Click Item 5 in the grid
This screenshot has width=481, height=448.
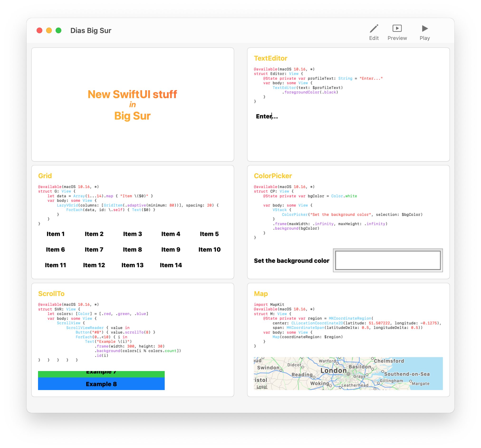pyautogui.click(x=209, y=234)
